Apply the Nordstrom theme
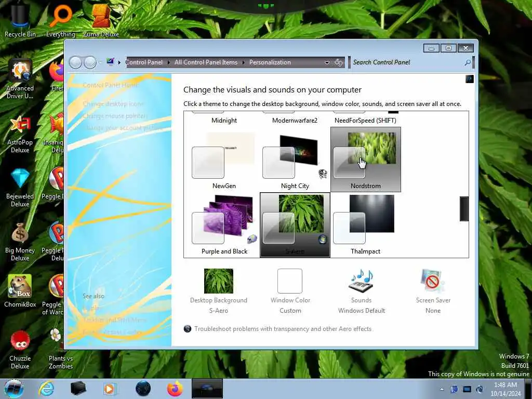Viewport: 532px width, 399px height. [x=365, y=159]
